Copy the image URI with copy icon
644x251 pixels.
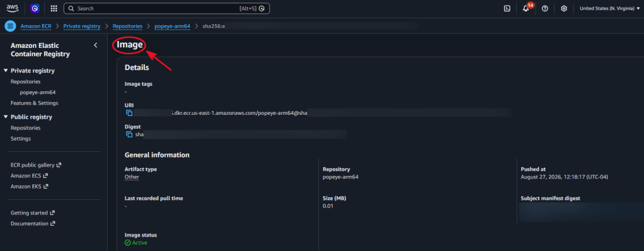(129, 112)
